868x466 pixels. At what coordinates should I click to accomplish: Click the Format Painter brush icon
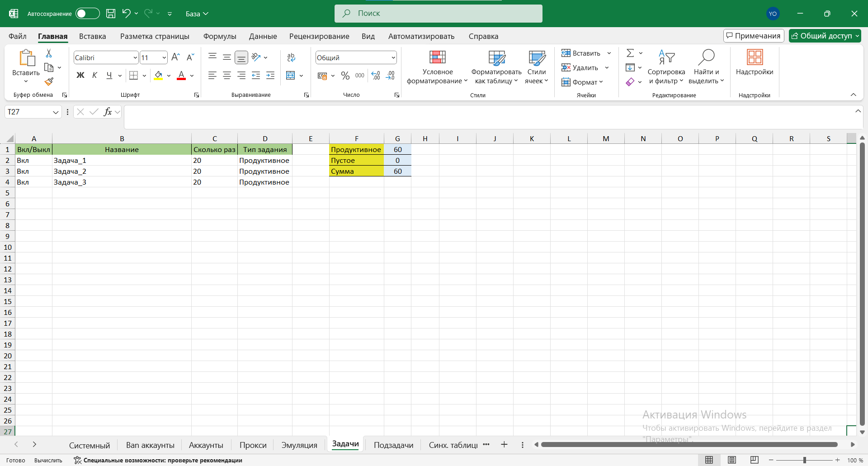(x=49, y=82)
